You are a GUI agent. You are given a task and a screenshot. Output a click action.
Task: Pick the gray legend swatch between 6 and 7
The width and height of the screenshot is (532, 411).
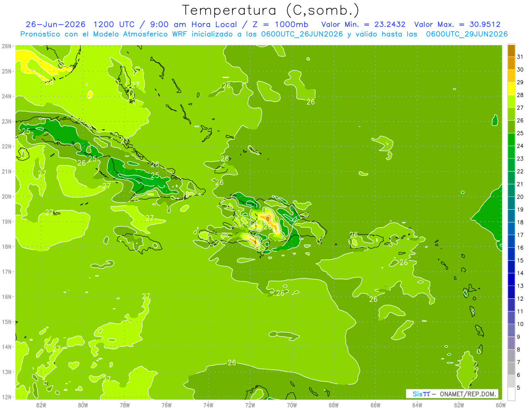(511, 368)
